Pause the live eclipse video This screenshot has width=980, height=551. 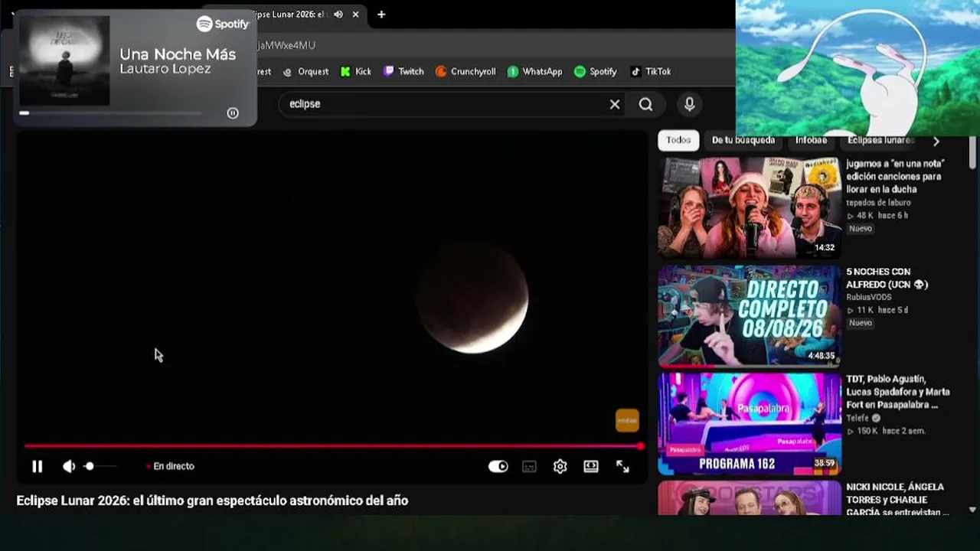coord(37,466)
